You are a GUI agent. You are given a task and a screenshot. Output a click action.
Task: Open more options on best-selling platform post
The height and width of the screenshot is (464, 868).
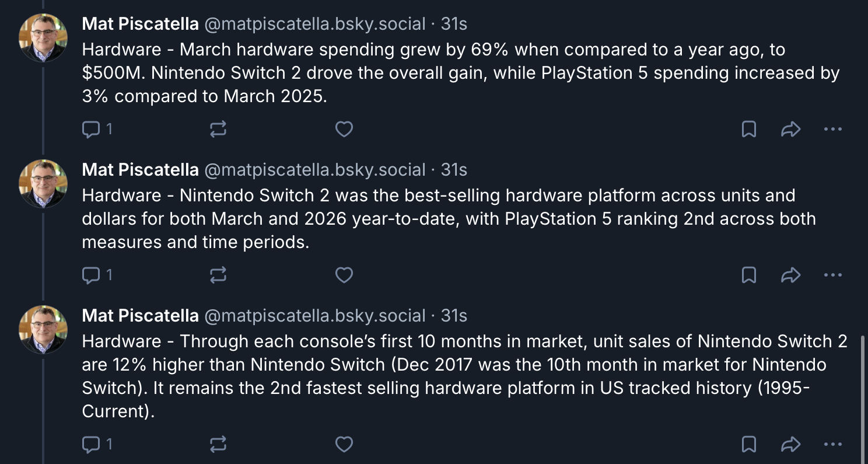click(832, 275)
